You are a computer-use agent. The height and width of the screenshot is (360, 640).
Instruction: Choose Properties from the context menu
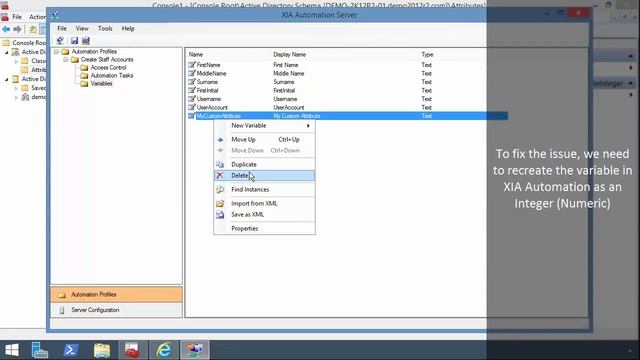[x=264, y=229]
